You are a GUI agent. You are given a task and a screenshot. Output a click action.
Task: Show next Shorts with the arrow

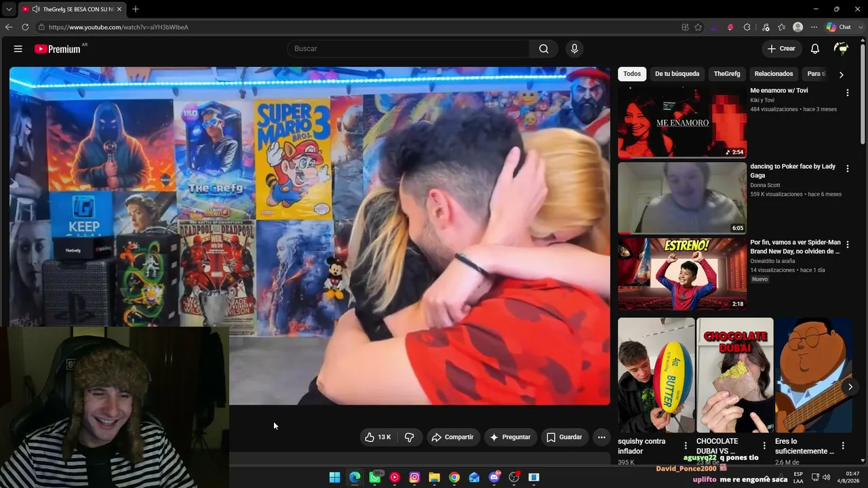(850, 387)
